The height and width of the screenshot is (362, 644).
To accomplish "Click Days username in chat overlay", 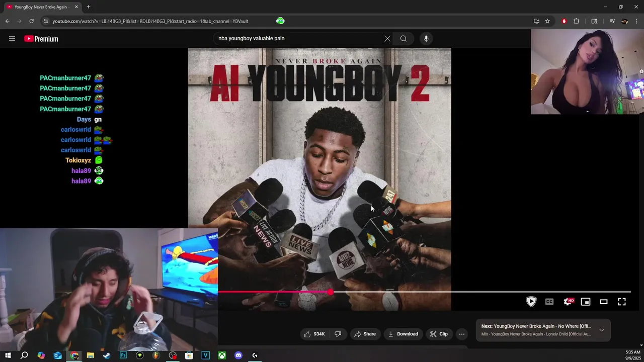I will click(x=84, y=119).
